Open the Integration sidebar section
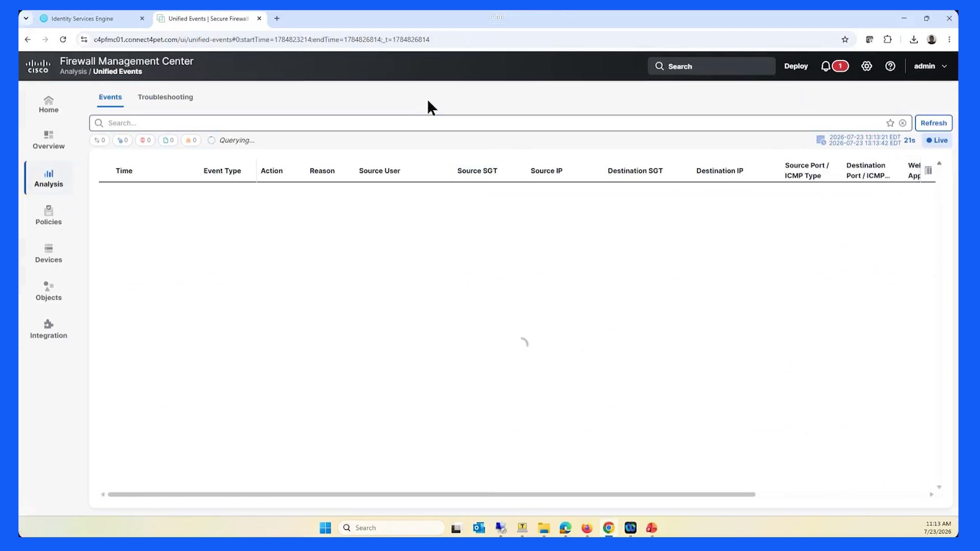 pos(48,329)
